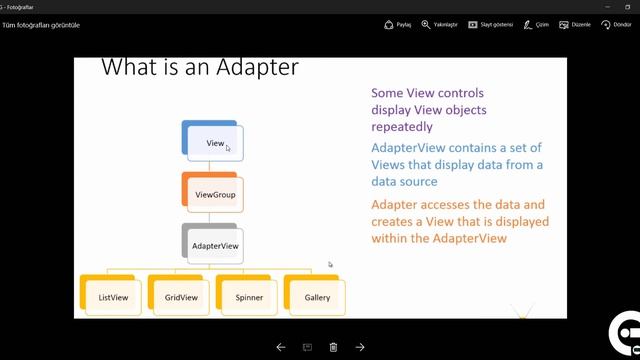Go to the next photo arrow

pyautogui.click(x=360, y=347)
